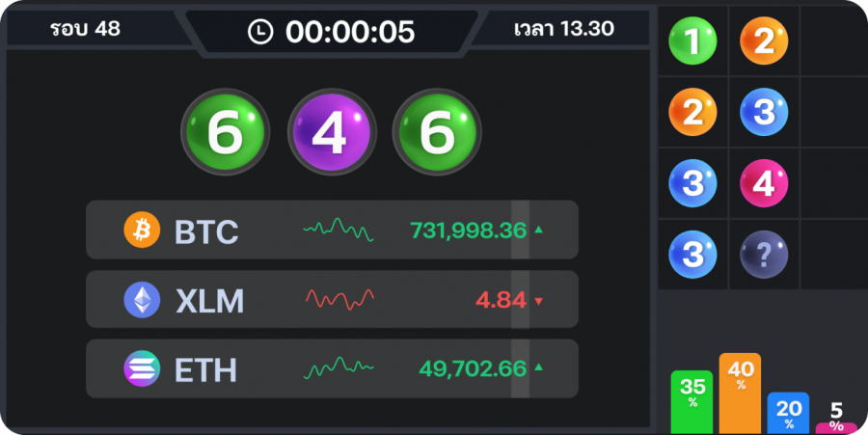Click the blue 20% bar
The image size is (868, 435).
point(788,413)
